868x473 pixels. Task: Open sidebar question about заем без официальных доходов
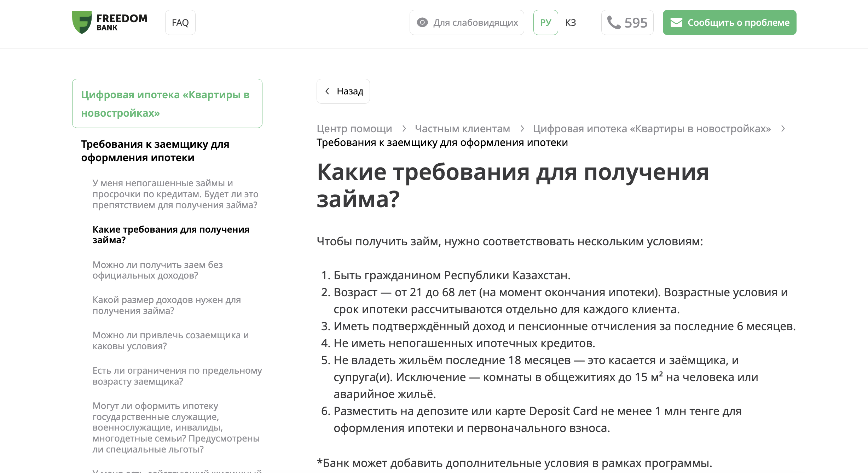(157, 270)
